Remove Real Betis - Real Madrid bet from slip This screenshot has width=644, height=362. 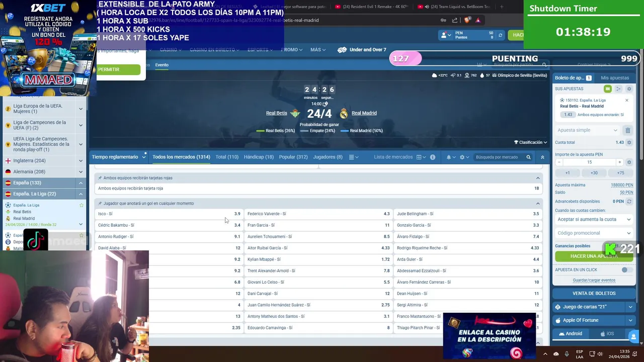(x=627, y=100)
